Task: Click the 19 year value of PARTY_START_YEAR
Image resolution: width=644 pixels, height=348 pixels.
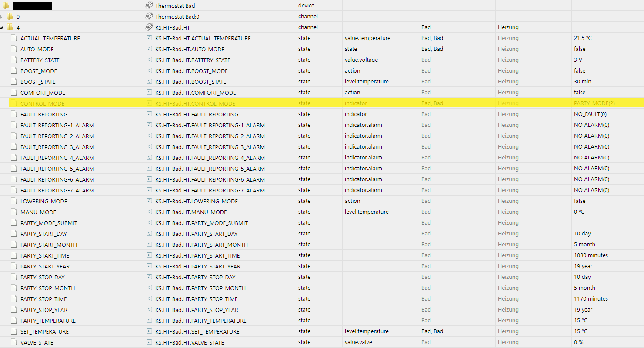Action: pyautogui.click(x=583, y=266)
